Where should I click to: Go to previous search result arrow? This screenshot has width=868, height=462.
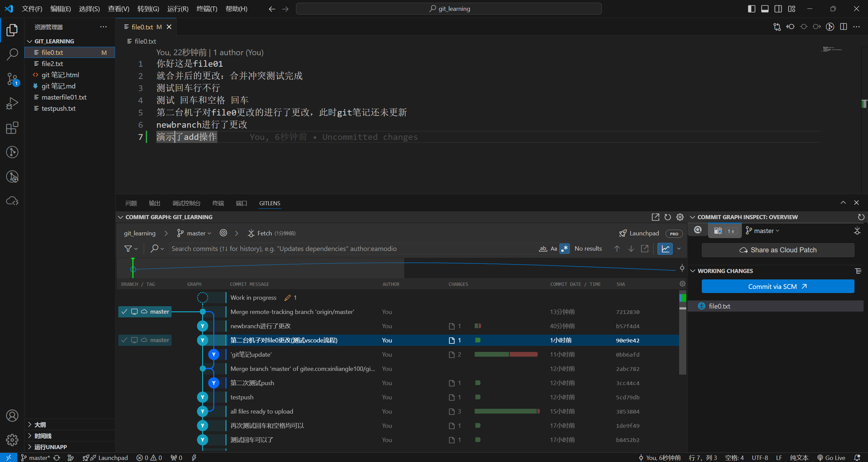click(x=617, y=249)
